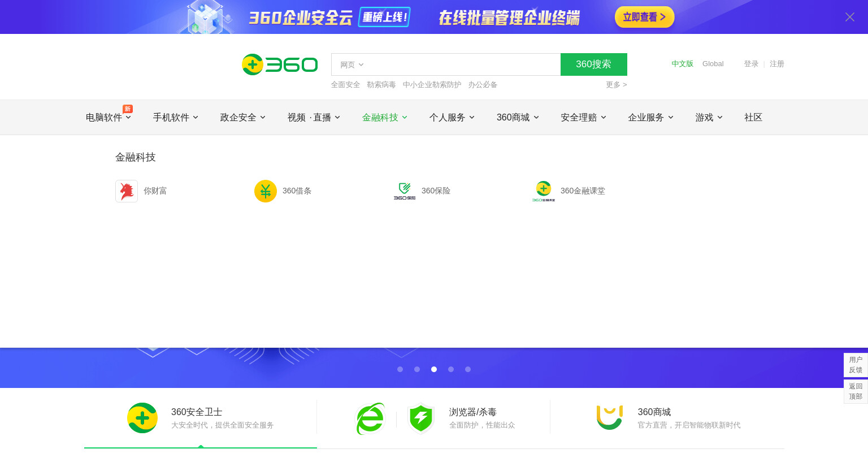Viewport: 868px width, 466px height.
Task: Click the green lightning shield antivirus icon
Action: (x=421, y=418)
